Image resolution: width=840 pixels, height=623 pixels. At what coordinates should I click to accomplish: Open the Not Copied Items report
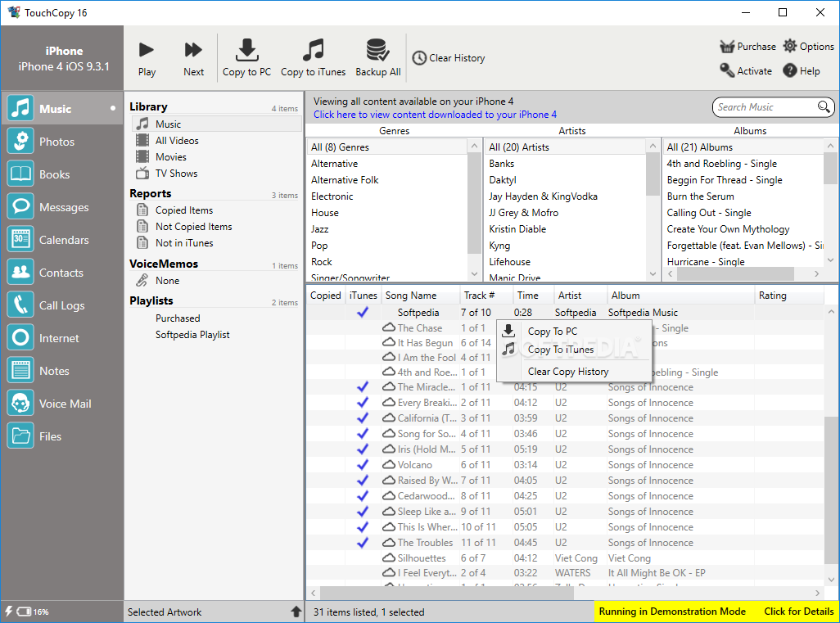pyautogui.click(x=216, y=227)
